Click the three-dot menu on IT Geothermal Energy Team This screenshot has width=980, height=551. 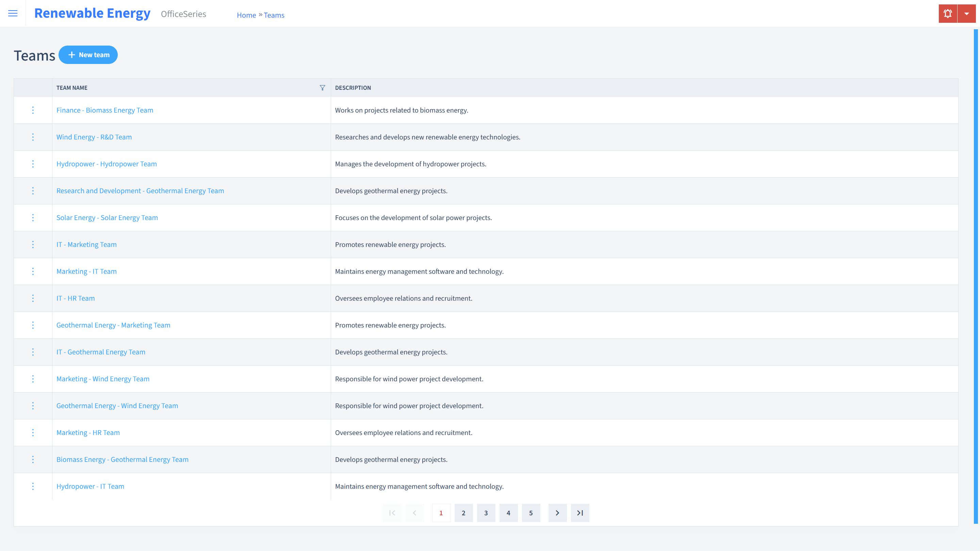(32, 352)
